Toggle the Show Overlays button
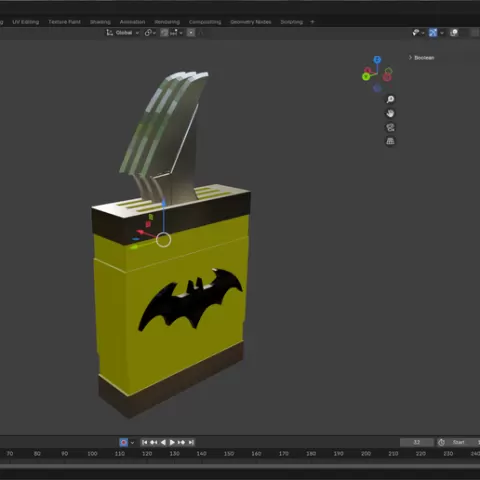The image size is (480, 480). click(454, 33)
